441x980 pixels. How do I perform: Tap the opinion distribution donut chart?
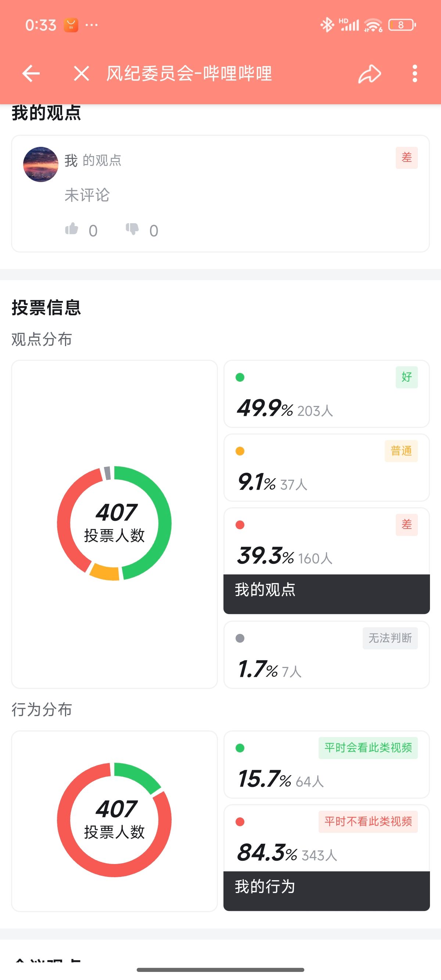click(114, 523)
